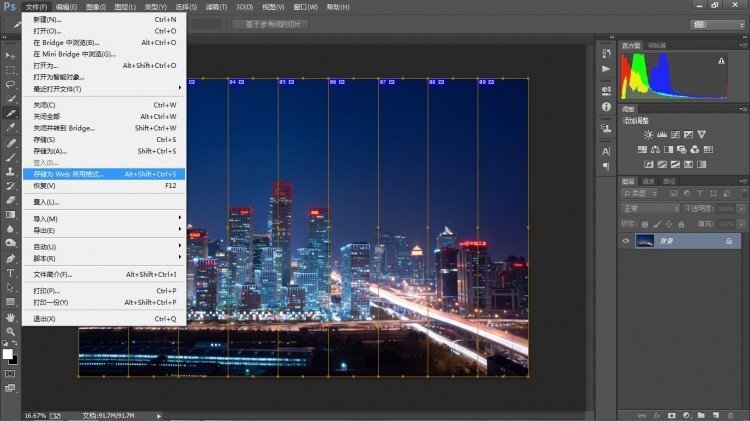
Task: Toggle Quick Mask mode
Action: 10,373
